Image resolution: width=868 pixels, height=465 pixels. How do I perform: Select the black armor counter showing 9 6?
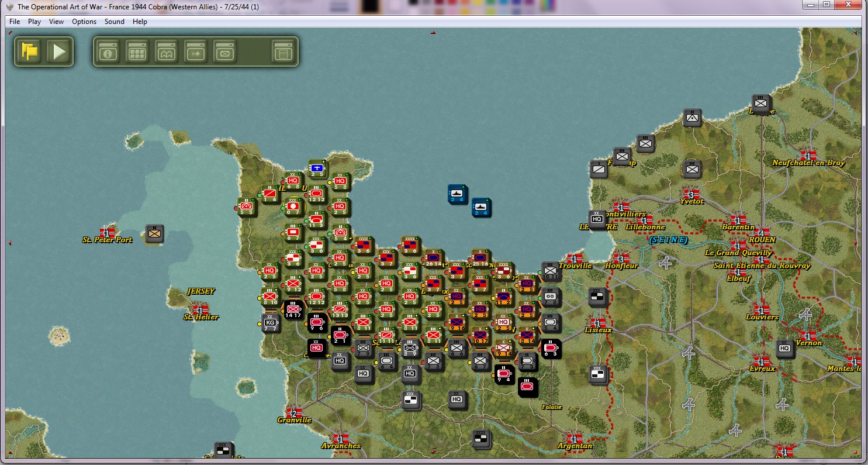[317, 323]
